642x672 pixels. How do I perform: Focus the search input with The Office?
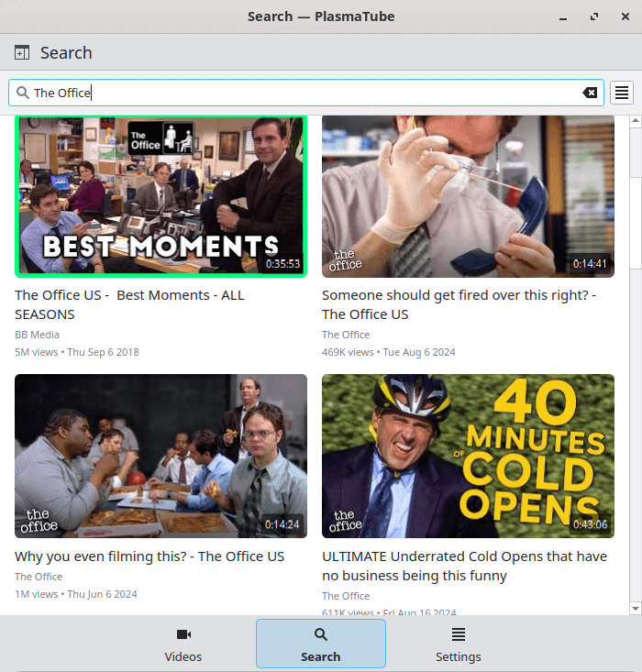click(306, 93)
